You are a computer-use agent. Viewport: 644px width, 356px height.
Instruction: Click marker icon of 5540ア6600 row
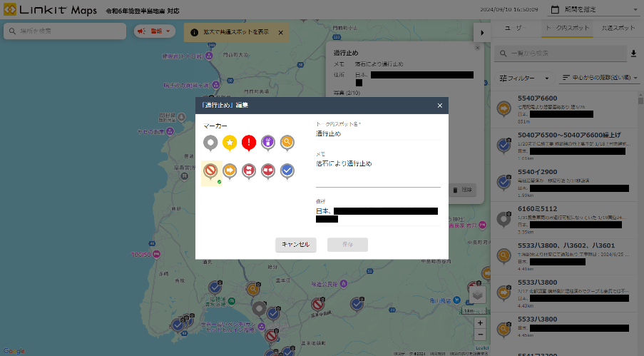pyautogui.click(x=504, y=109)
